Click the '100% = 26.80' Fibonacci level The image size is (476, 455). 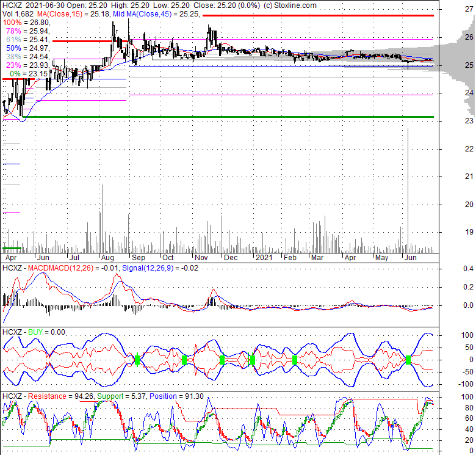pos(26,23)
